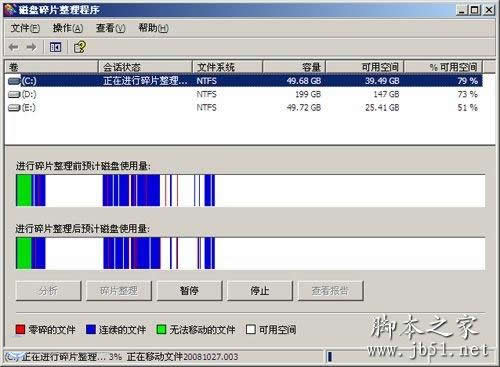Click the white 可用空间 legend swatch
Viewport: 500px width, 367px height.
coord(251,330)
